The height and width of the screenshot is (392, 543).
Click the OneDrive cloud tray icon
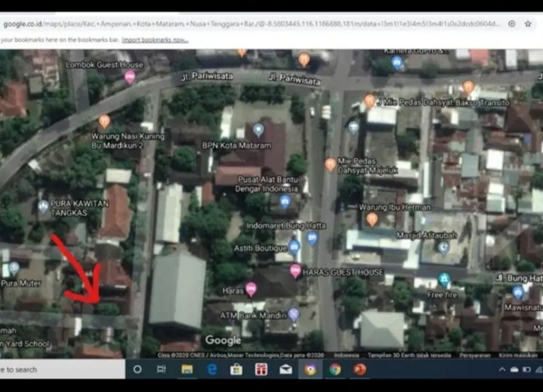514,370
